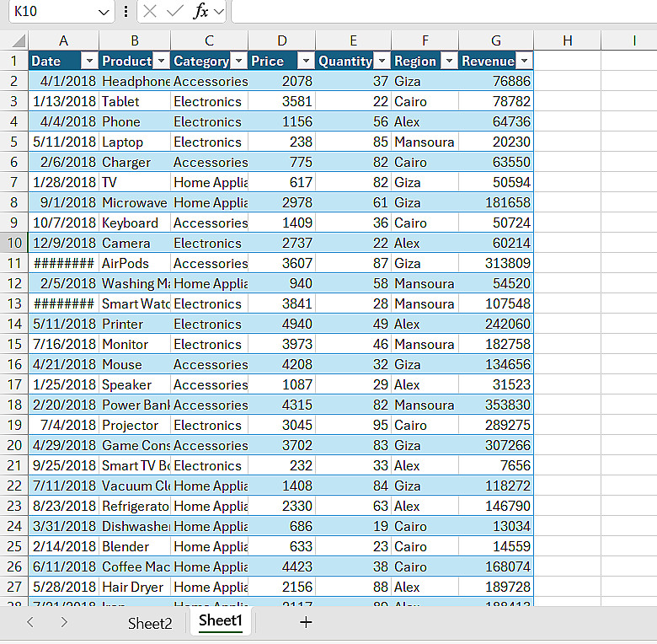Add a new sheet with plus icon
Screen dimensions: 657x644
pos(306,622)
